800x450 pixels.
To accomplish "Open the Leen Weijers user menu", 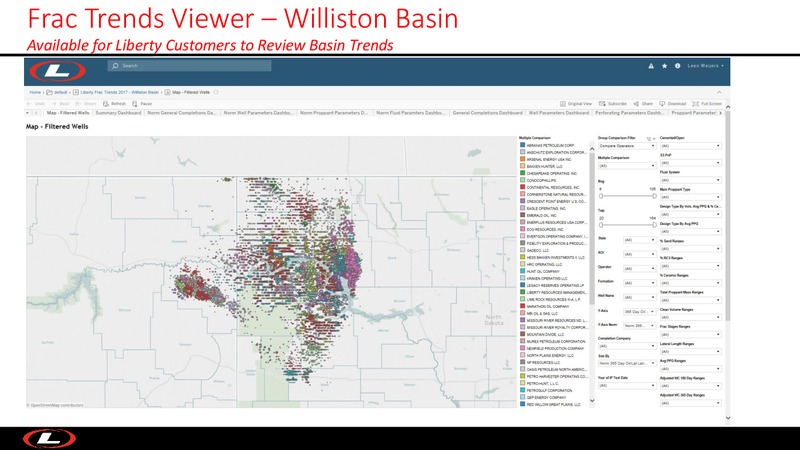I will [x=705, y=66].
